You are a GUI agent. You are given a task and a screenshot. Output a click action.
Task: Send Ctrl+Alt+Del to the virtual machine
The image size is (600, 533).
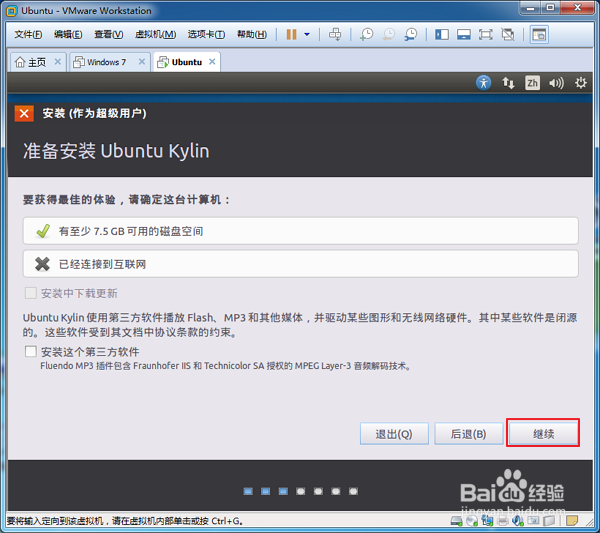point(335,34)
